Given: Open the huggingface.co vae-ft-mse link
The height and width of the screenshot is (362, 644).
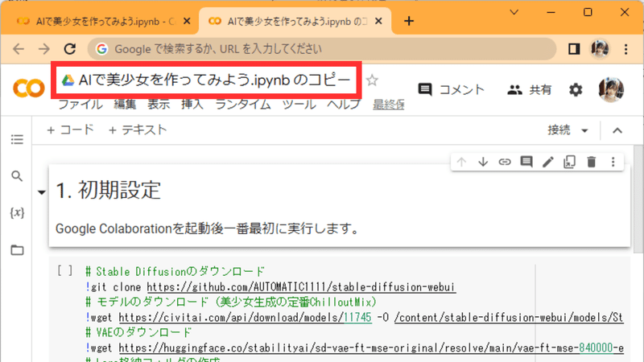Looking at the screenshot, I should pyautogui.click(x=371, y=348).
